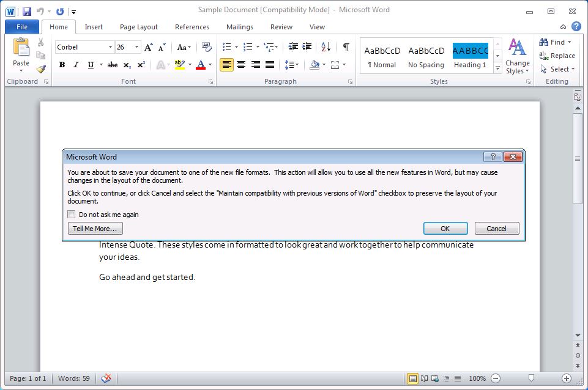Expand the Styles gallery More arrow

coord(497,68)
